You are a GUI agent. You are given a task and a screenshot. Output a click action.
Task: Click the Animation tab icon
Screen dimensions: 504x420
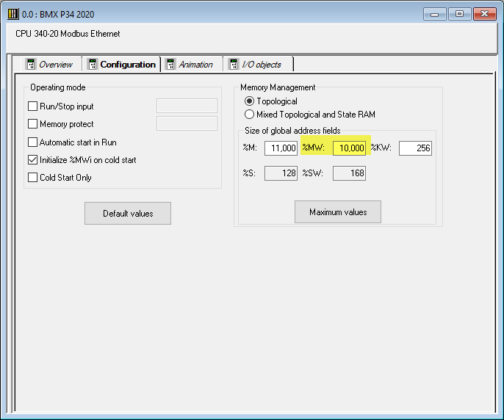click(x=170, y=65)
